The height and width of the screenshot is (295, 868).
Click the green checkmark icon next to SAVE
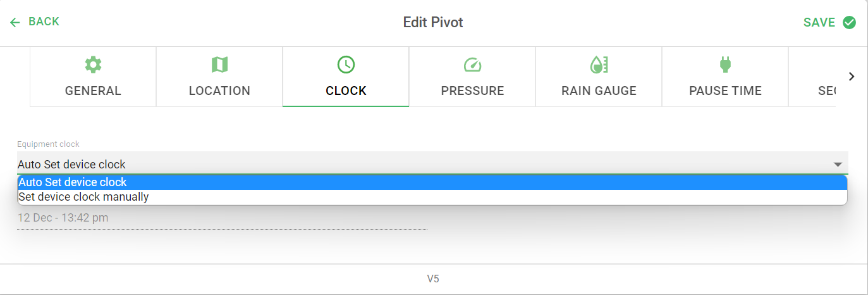pos(849,22)
